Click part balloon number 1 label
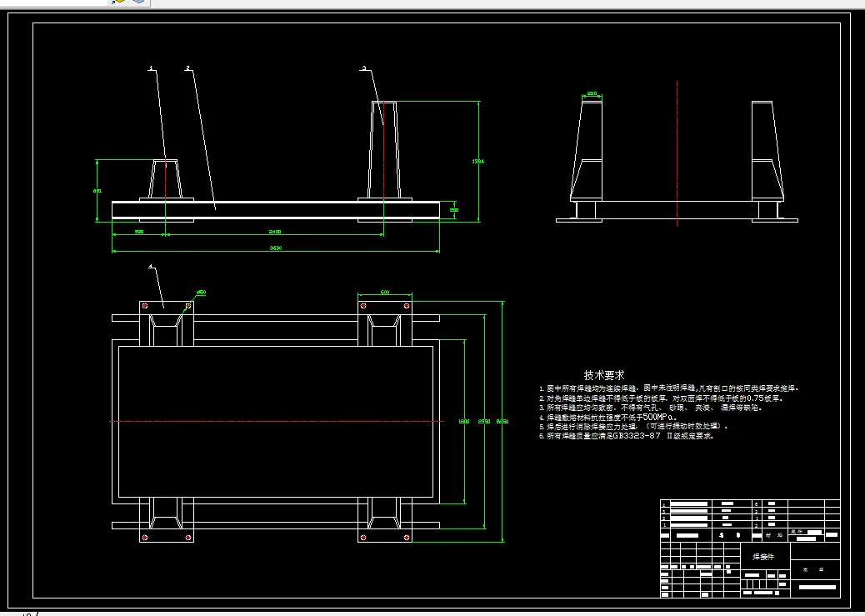This screenshot has width=865, height=616. 151,68
